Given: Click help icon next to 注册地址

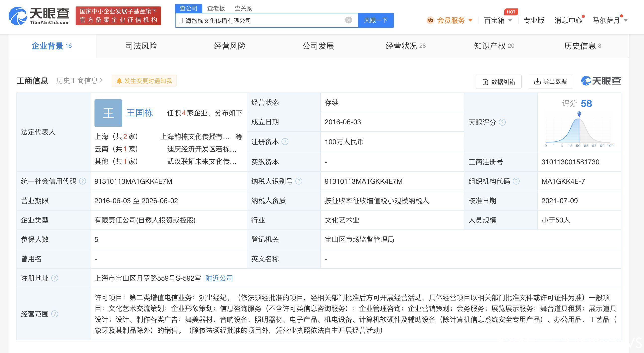Looking at the screenshot, I should click(54, 278).
